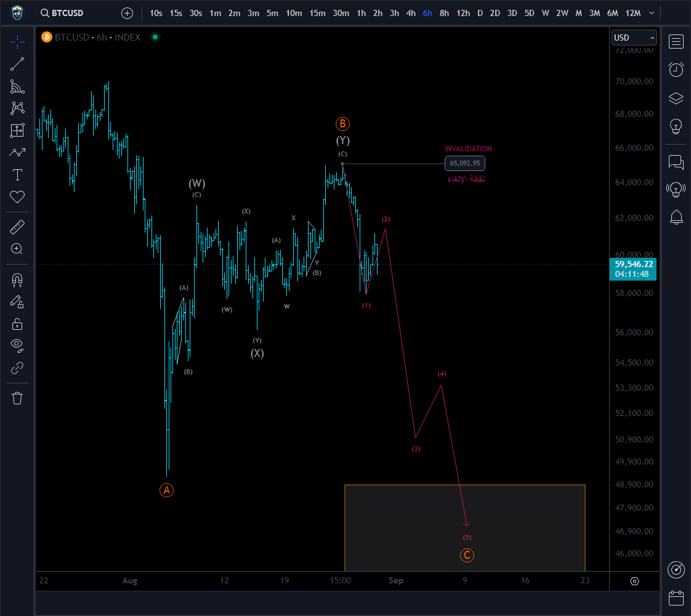Screen dimensions: 691x616
Task: Open BTCUSD symbol search
Action: (x=62, y=13)
